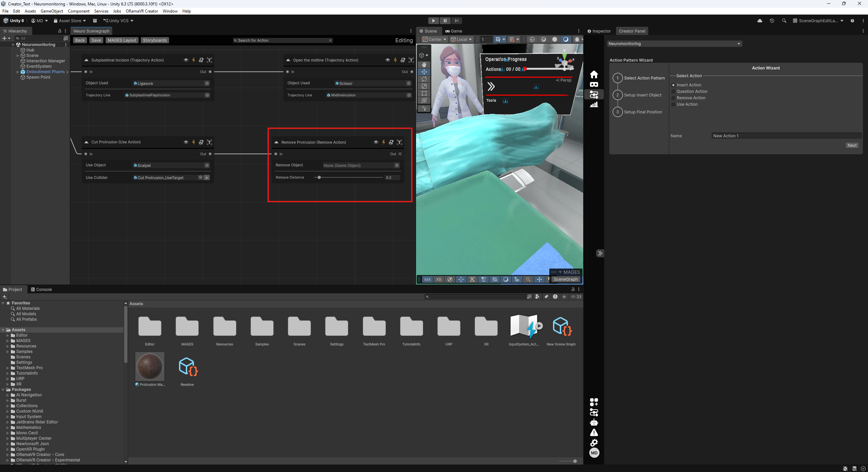
Task: Switch to the Inspector tab
Action: [599, 31]
